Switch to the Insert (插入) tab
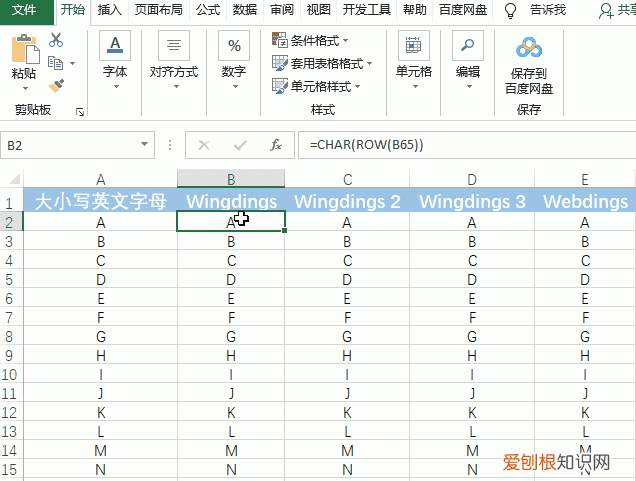 coord(110,10)
